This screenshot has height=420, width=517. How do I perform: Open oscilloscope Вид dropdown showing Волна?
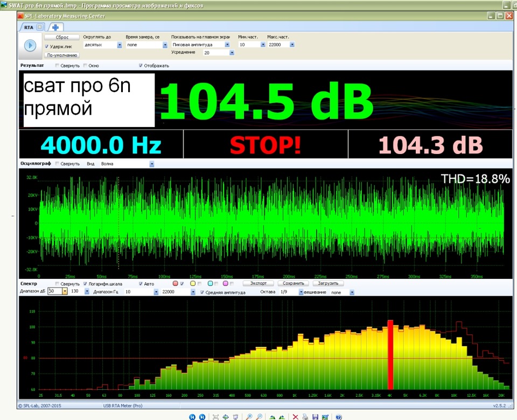coord(152,164)
